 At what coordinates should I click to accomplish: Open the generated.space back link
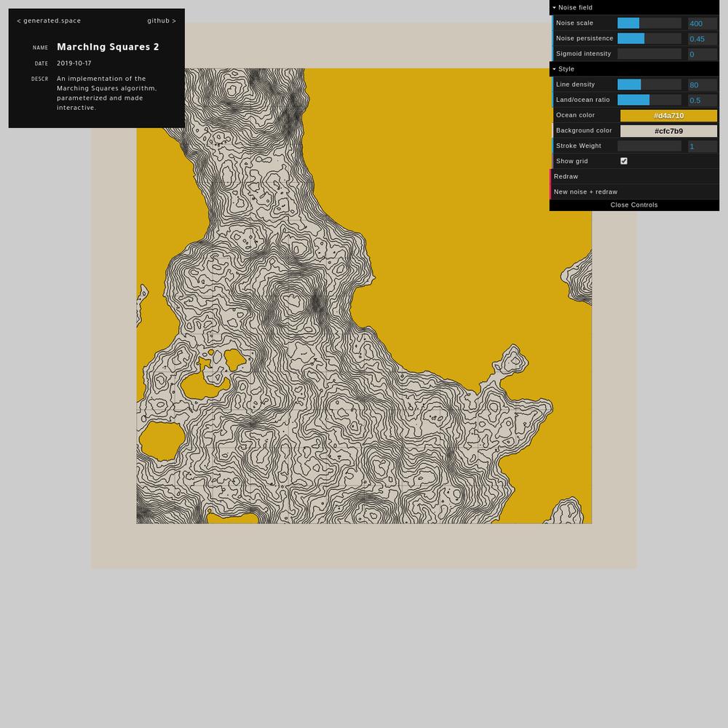tap(49, 21)
